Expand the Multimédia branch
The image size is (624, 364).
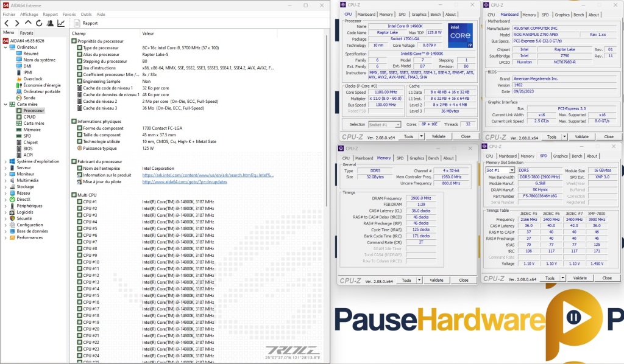coord(5,181)
